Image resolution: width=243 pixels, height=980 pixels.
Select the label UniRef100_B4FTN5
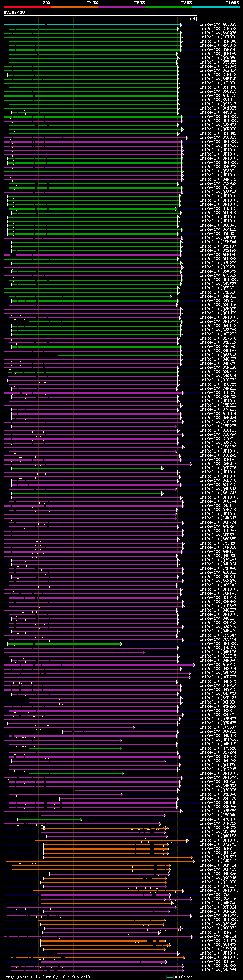[218, 79]
